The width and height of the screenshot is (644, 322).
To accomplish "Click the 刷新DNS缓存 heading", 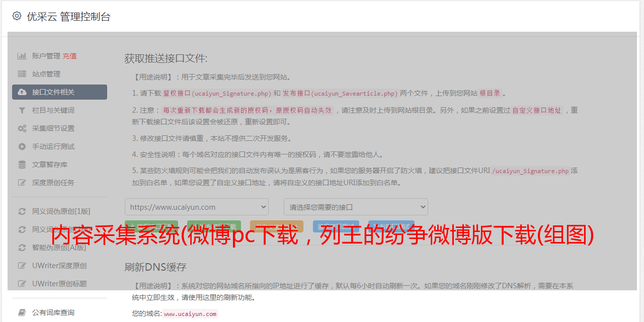I will pyautogui.click(x=155, y=267).
